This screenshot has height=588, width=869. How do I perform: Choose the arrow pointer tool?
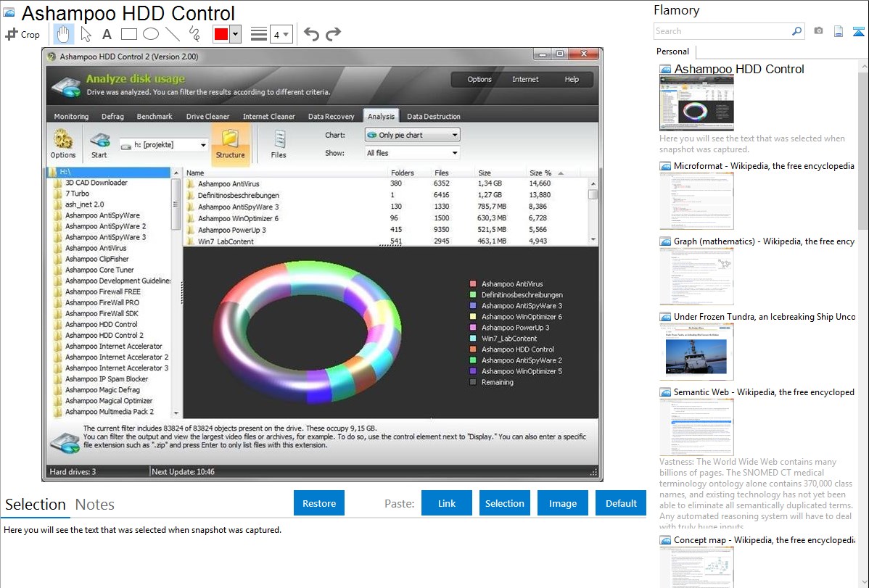point(86,34)
